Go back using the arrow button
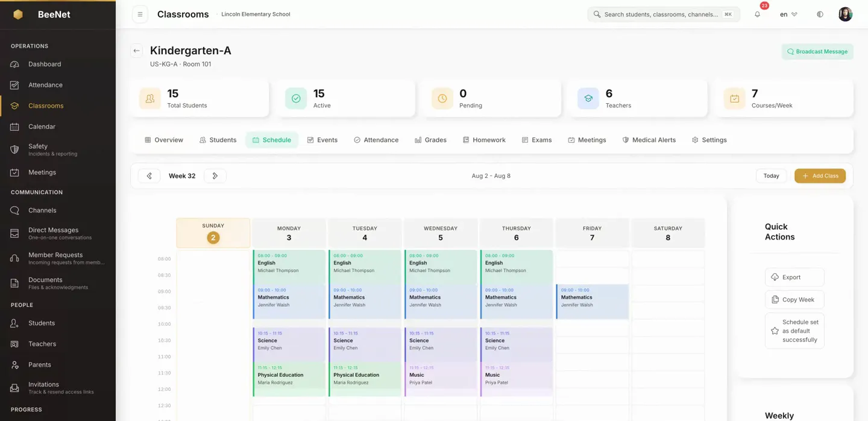This screenshot has width=868, height=421. 137,51
